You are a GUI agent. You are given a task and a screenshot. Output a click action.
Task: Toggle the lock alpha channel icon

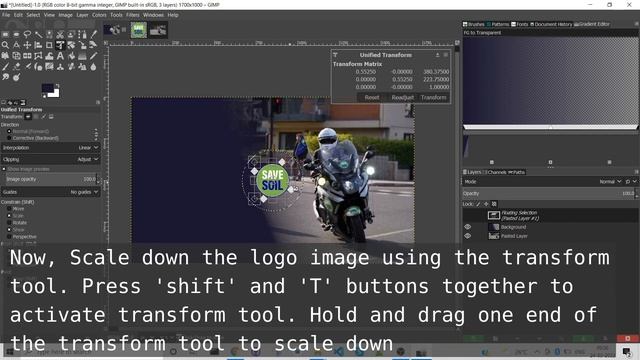coord(494,204)
